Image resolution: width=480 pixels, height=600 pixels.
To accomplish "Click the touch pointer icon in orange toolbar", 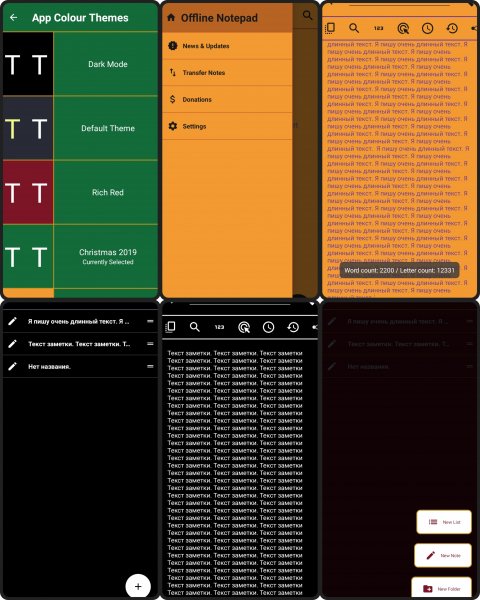I will (403, 28).
